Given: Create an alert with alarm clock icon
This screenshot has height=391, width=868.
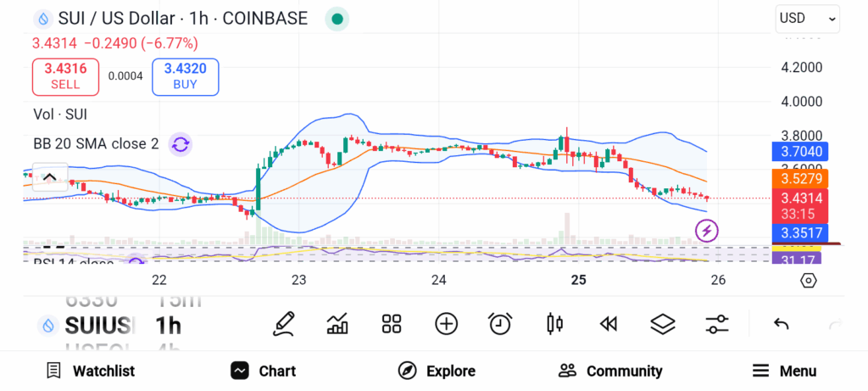Looking at the screenshot, I should (500, 323).
